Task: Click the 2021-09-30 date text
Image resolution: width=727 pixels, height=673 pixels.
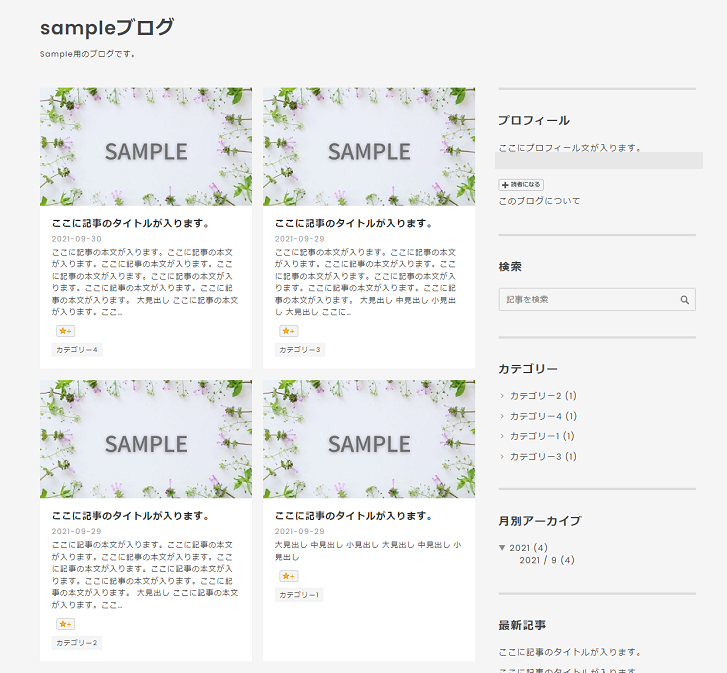Action: [77, 239]
